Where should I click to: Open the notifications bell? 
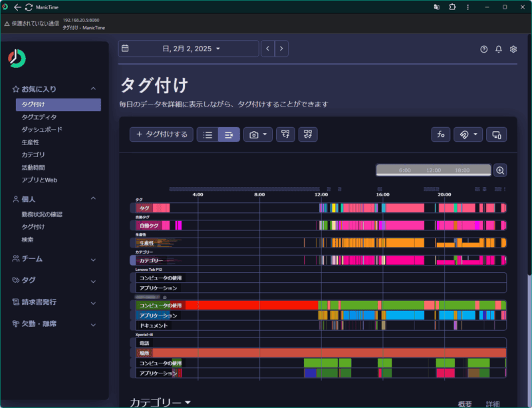pos(498,49)
